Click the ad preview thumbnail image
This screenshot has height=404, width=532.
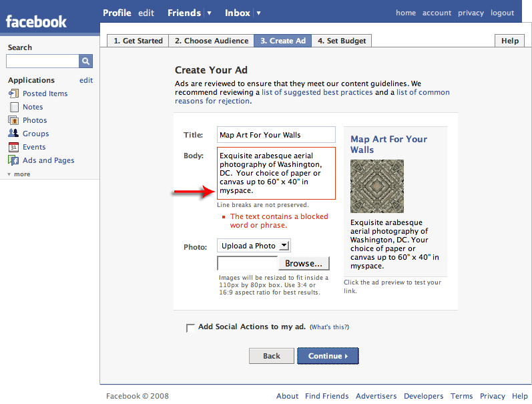(377, 186)
